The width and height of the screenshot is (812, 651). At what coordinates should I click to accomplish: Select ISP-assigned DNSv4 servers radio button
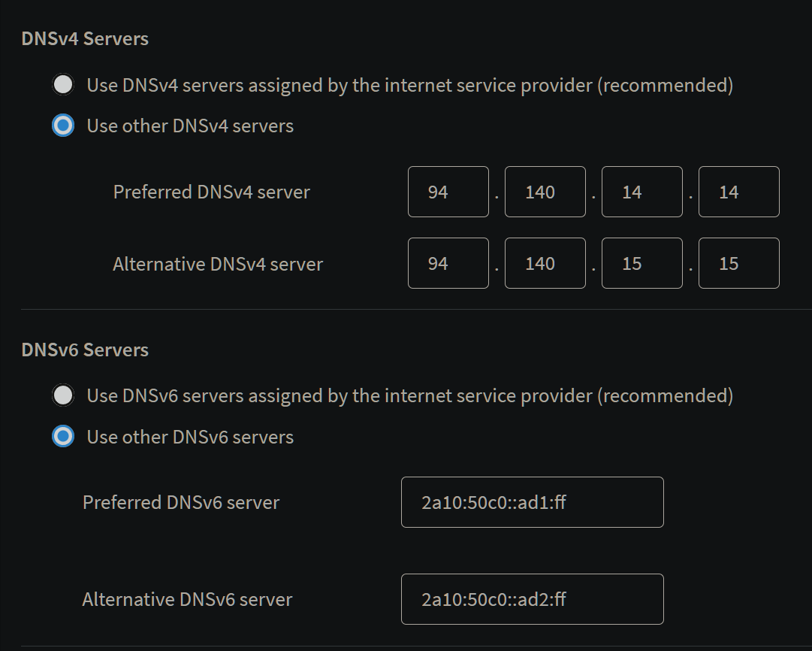pos(63,84)
